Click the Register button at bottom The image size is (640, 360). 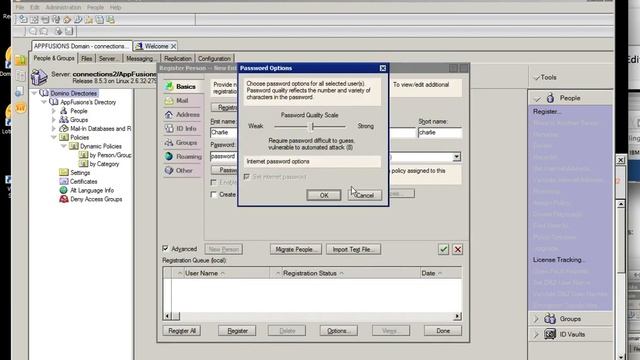click(x=237, y=331)
